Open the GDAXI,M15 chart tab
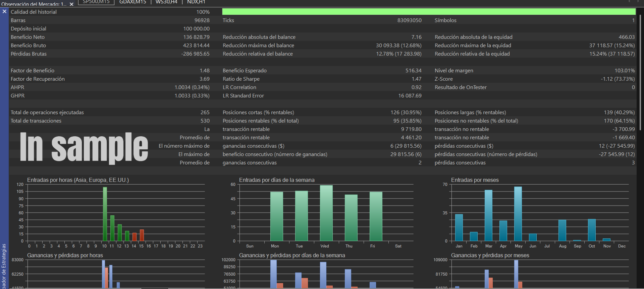 (133, 2)
